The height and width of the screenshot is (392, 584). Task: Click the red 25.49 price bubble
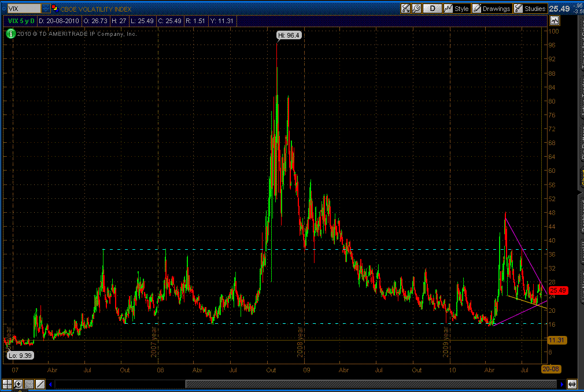[x=558, y=290]
